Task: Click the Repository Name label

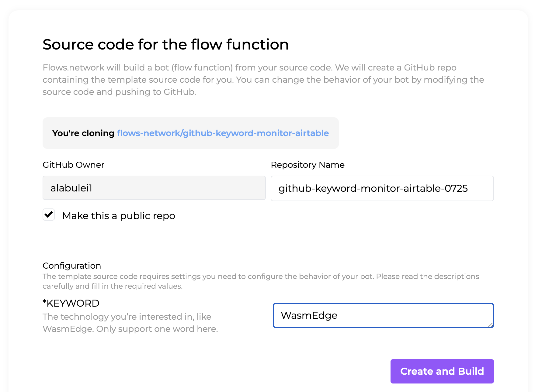Action: click(x=308, y=165)
